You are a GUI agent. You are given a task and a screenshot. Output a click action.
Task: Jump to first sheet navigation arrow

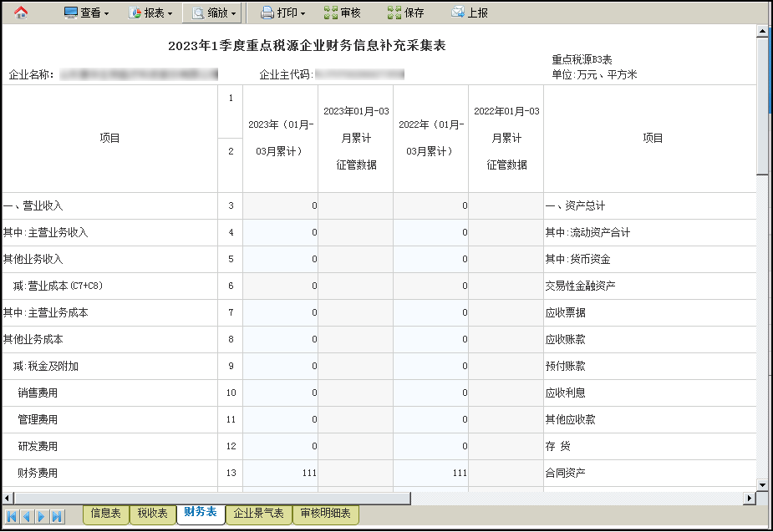click(x=12, y=517)
